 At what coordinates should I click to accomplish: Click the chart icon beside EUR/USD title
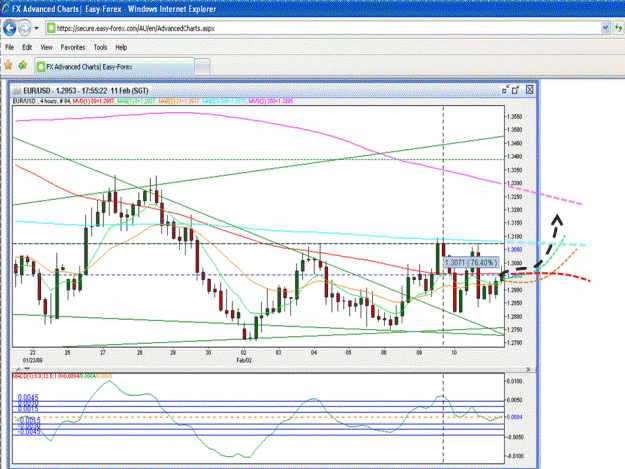click(x=17, y=91)
